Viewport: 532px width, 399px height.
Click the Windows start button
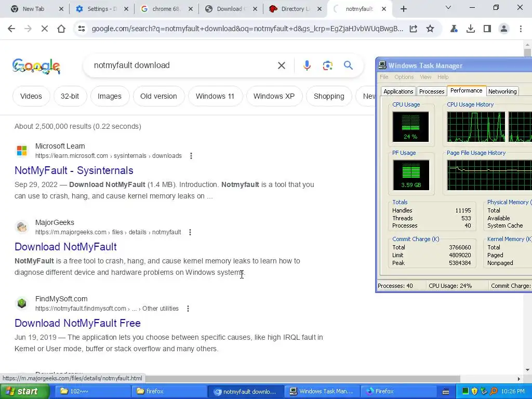point(24,391)
